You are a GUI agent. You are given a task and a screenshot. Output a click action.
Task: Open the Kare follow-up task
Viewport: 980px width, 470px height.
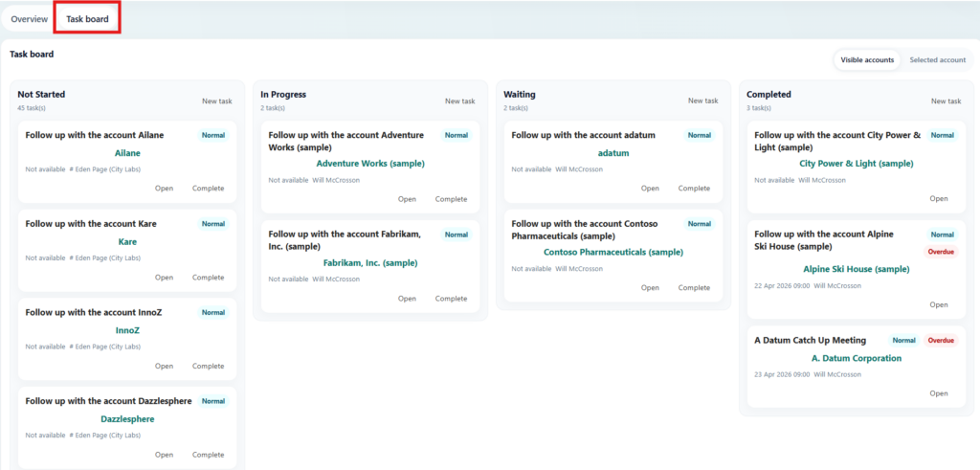[164, 277]
